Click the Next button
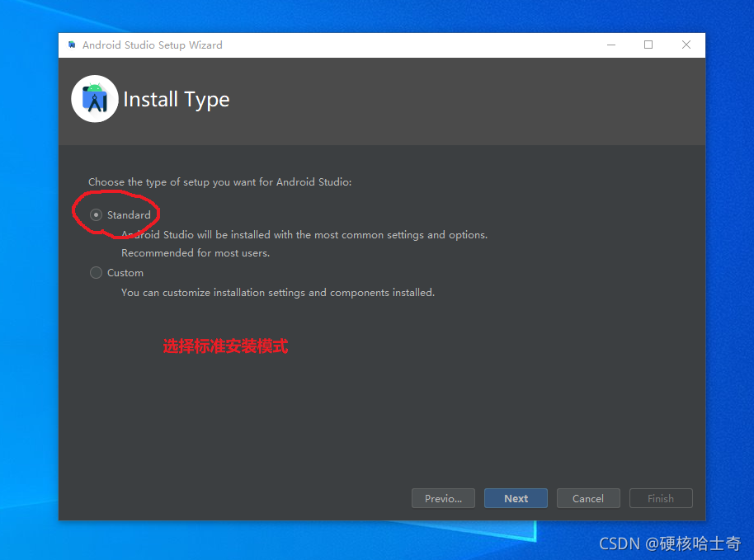 pyautogui.click(x=516, y=498)
